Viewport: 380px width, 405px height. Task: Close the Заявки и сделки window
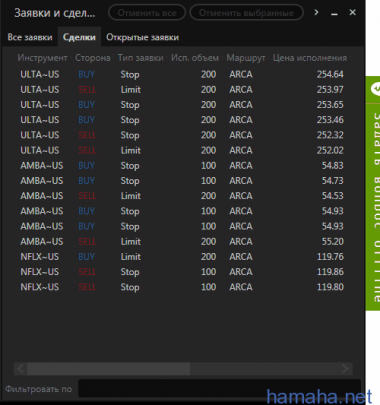pos(352,12)
